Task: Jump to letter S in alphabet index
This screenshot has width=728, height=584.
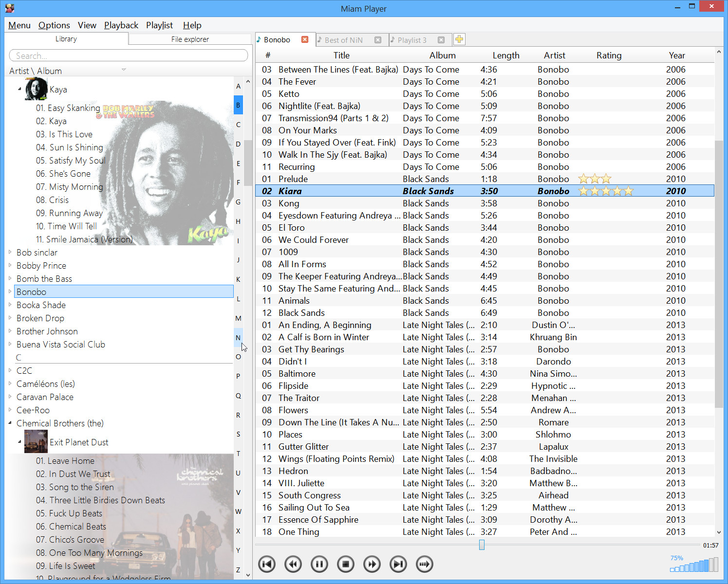Action: 238,434
